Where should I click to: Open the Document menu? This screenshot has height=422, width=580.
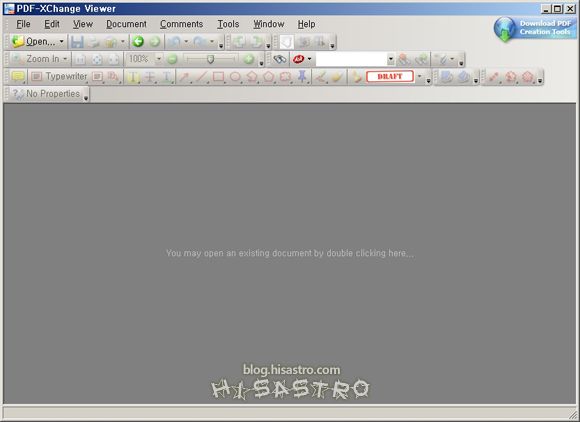[x=126, y=24]
